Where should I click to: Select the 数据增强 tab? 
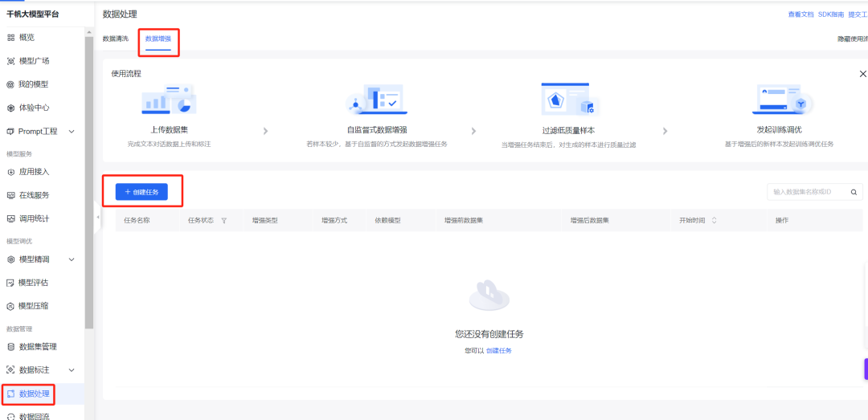[158, 39]
